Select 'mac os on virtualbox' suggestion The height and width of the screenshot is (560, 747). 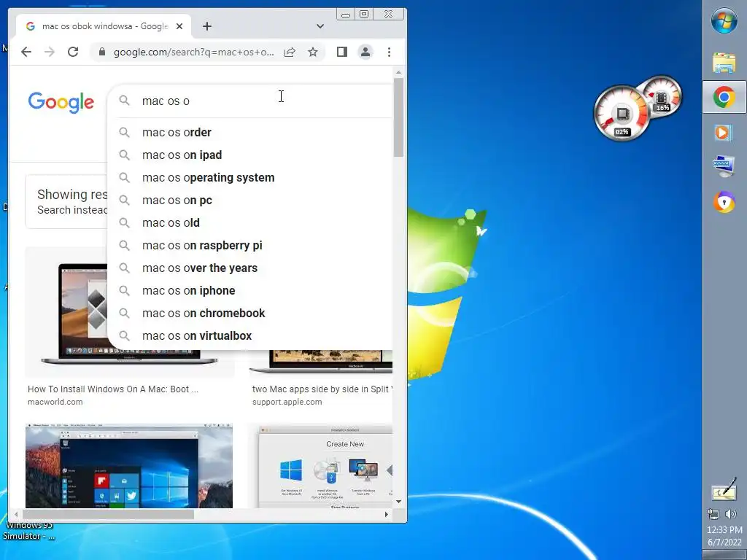[250, 335]
